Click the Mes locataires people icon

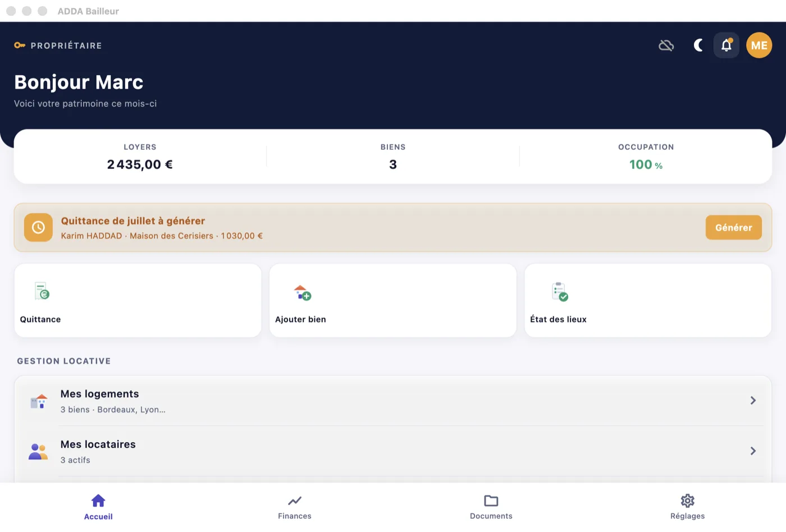pyautogui.click(x=38, y=451)
